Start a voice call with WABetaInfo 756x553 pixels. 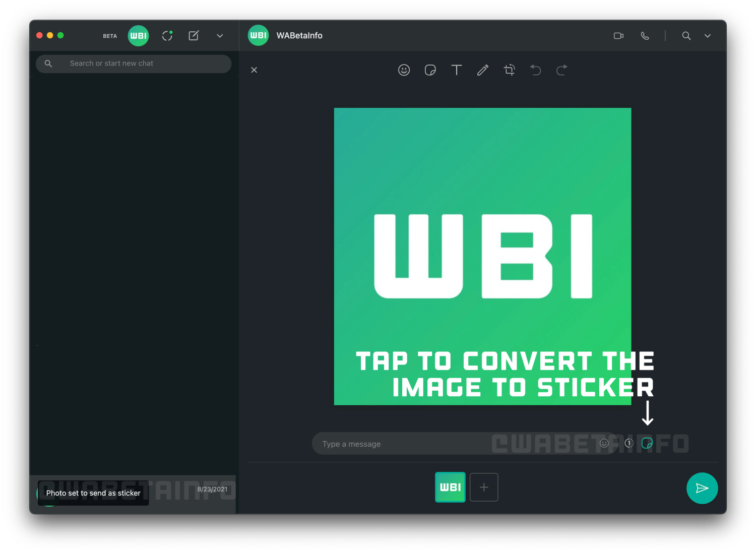pyautogui.click(x=645, y=36)
